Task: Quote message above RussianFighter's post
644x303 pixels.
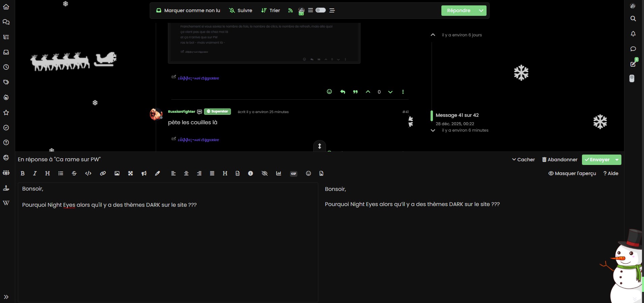Action: (x=355, y=92)
